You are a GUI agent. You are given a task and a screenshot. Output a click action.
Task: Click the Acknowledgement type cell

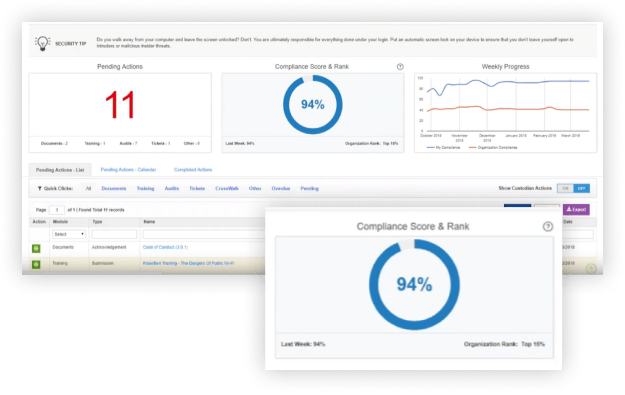pyautogui.click(x=109, y=247)
